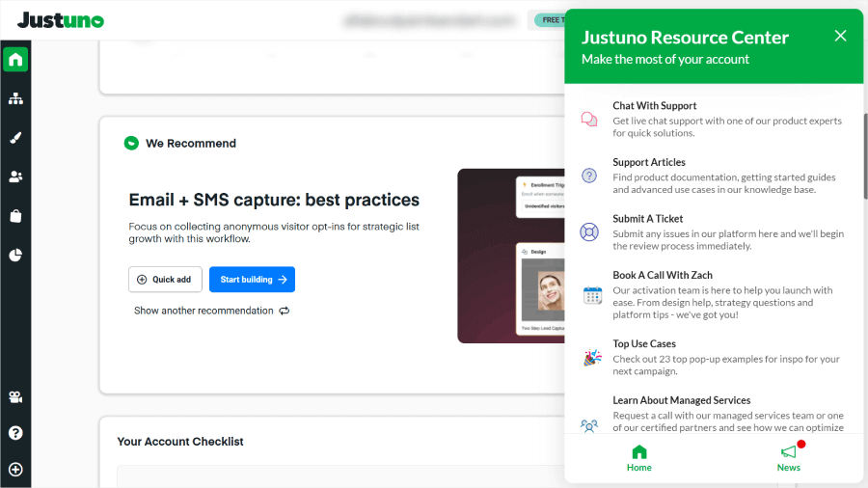Viewport: 868px width, 488px height.
Task: Click the Home icon in left sidebar
Action: pos(15,60)
